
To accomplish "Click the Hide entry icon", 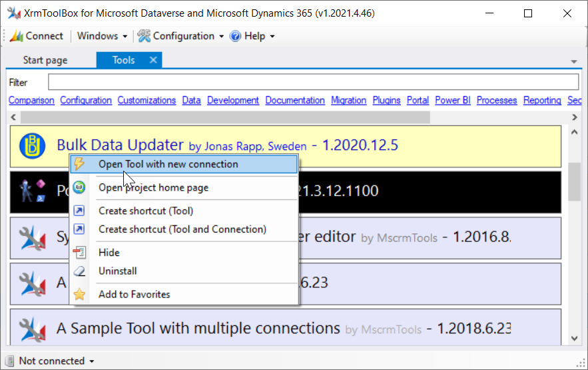I will click(79, 252).
